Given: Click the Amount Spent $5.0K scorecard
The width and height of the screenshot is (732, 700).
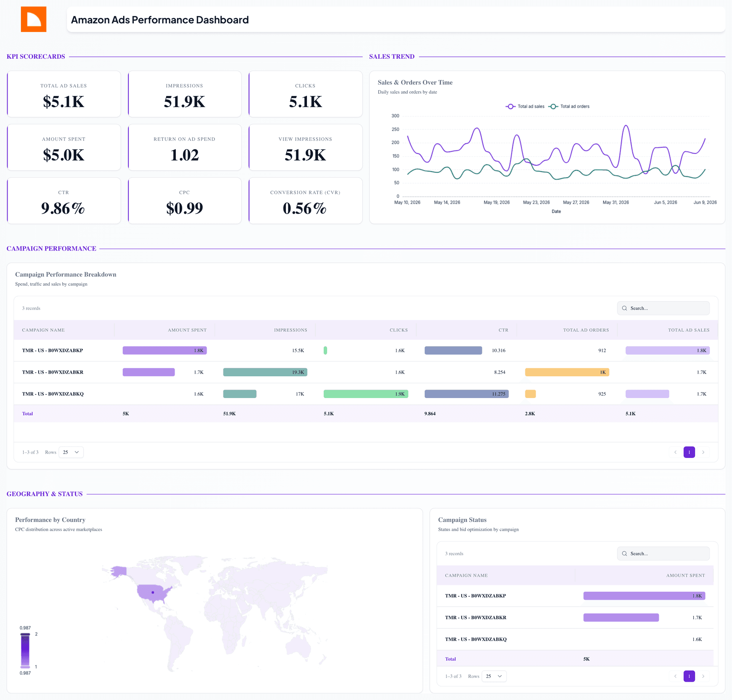Looking at the screenshot, I should [x=64, y=148].
